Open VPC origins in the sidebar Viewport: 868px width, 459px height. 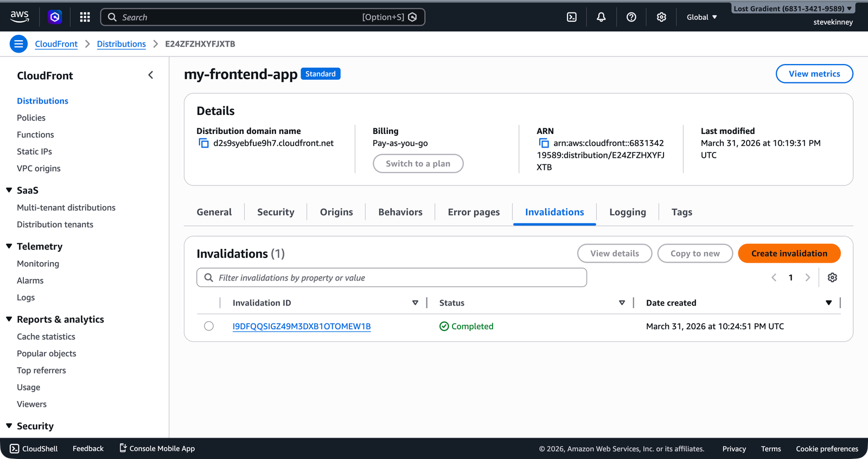pos(39,168)
